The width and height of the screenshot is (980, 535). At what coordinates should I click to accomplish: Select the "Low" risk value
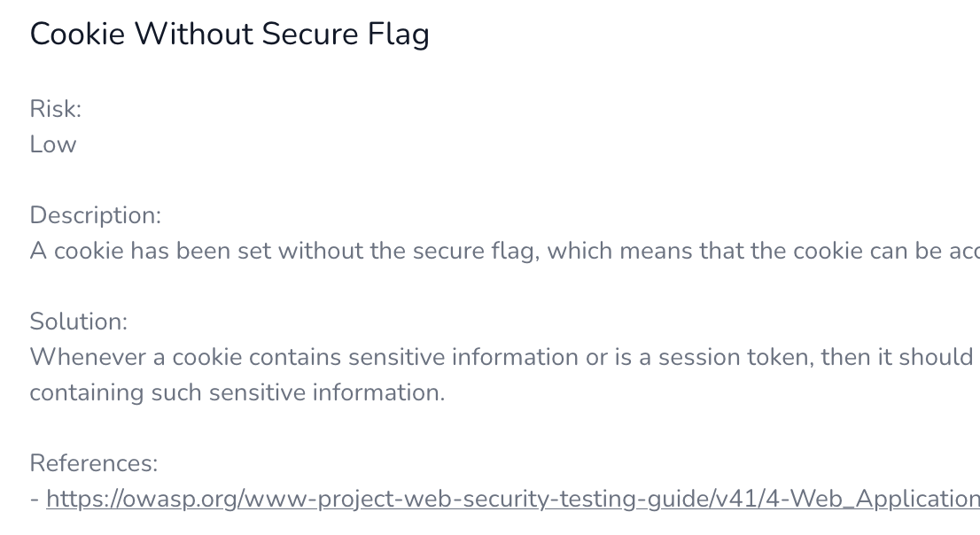click(x=53, y=144)
